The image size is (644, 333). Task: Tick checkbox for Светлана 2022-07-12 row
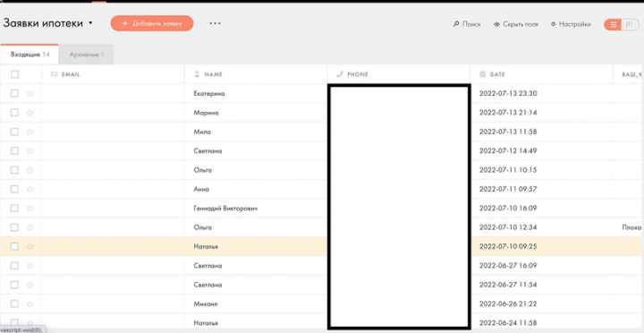(x=14, y=151)
